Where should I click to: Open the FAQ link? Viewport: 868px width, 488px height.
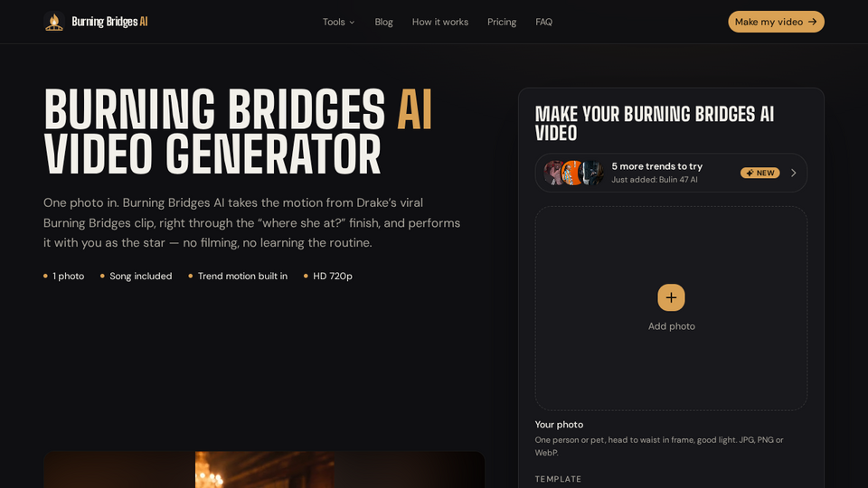543,22
